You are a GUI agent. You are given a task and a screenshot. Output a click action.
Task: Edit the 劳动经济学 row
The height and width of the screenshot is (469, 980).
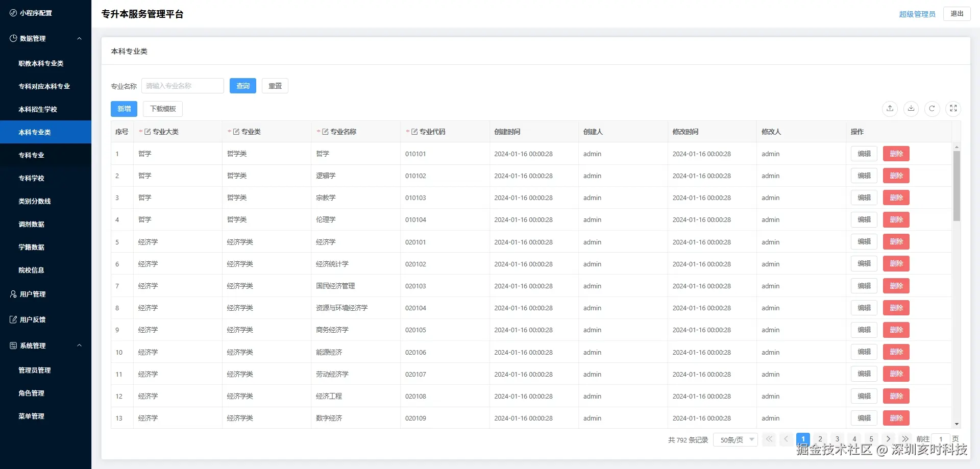[x=864, y=374]
